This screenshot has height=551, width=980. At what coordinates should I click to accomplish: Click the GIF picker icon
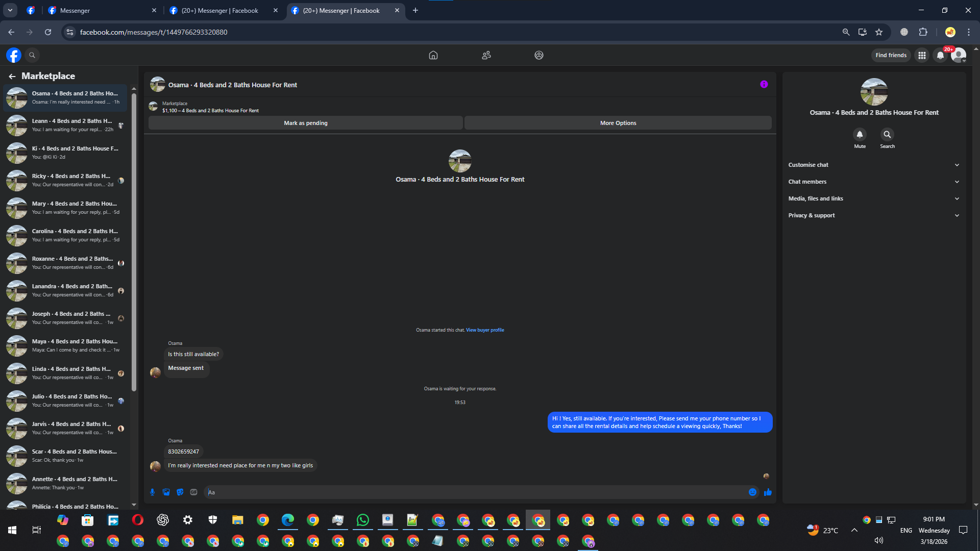tap(193, 492)
